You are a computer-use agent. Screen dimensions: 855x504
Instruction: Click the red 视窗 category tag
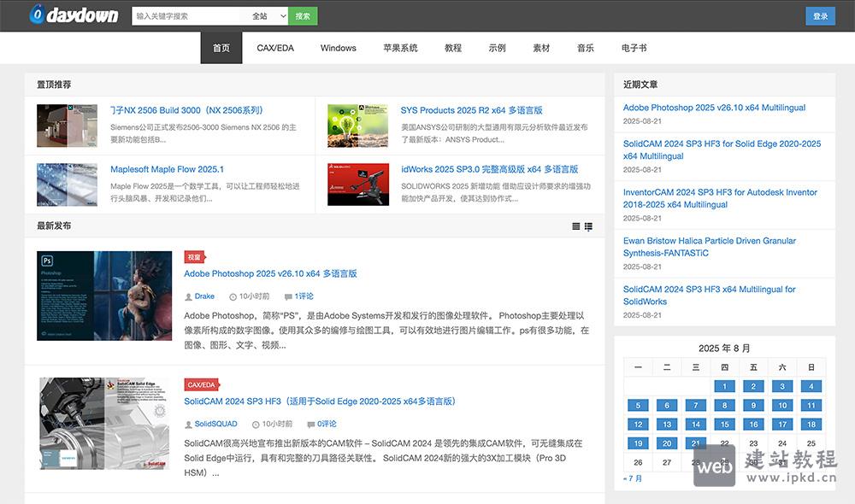click(194, 257)
